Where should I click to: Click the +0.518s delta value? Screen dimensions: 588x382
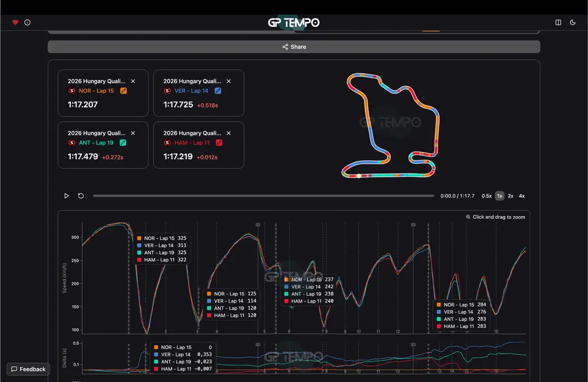[207, 106]
